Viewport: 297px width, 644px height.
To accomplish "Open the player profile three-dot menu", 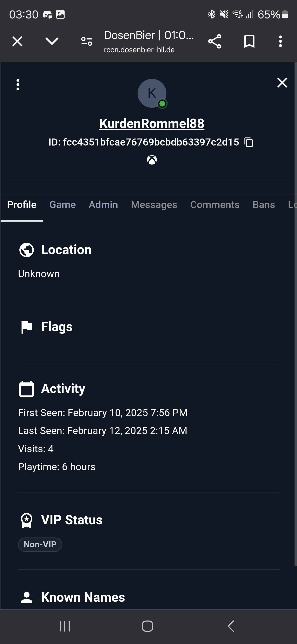I will tap(18, 84).
